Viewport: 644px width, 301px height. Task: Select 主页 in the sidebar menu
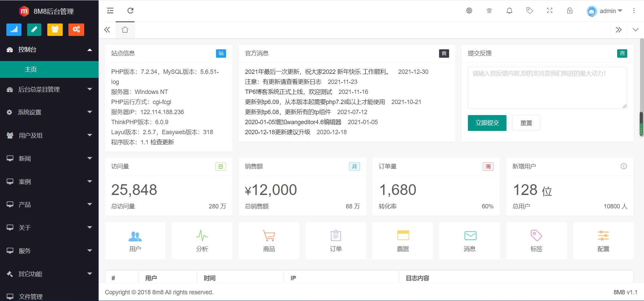tap(31, 69)
